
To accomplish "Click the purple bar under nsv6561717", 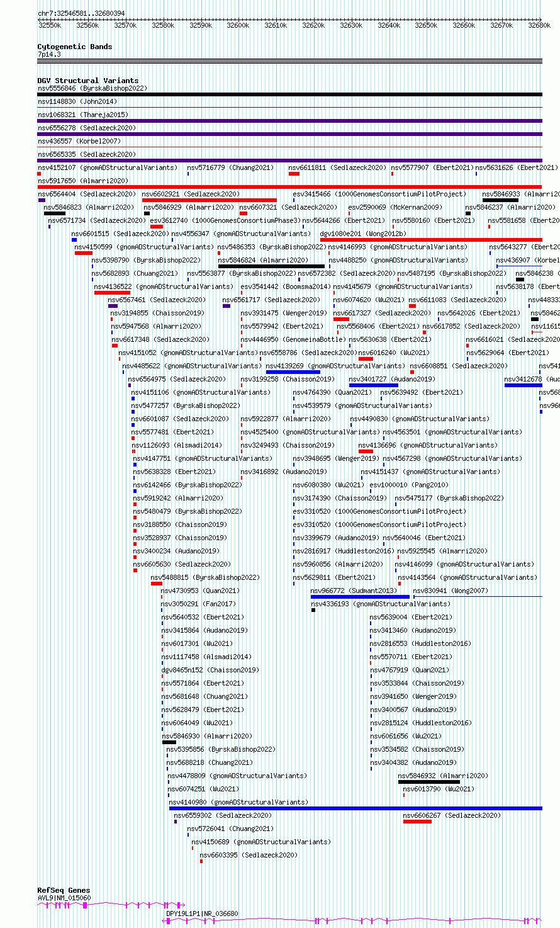I will point(227,306).
